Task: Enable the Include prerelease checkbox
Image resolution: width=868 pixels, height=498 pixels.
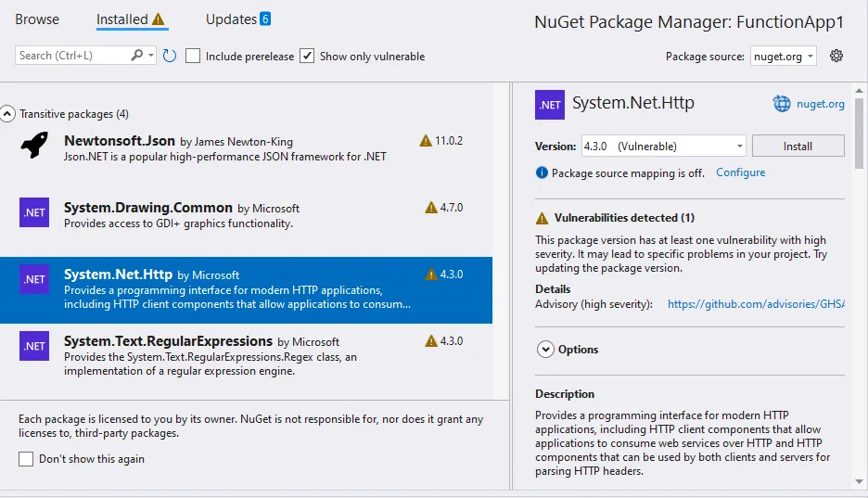Action: 193,56
